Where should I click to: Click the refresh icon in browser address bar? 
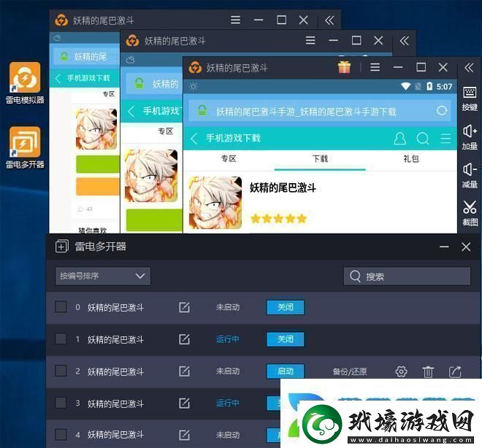point(442,111)
